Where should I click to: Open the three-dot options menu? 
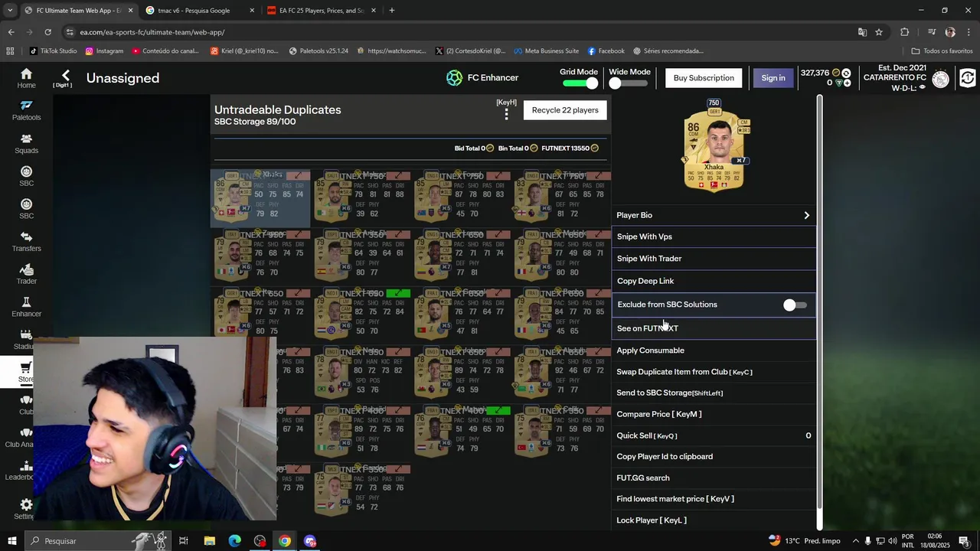[x=506, y=114]
